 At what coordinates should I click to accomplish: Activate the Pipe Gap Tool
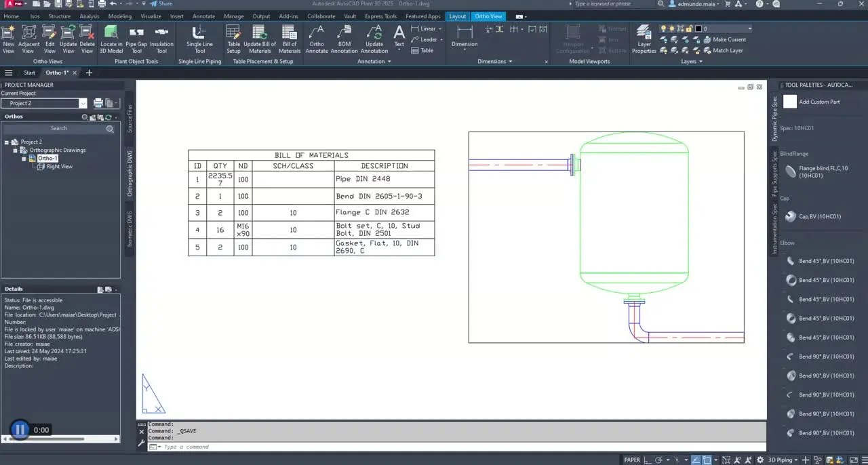coord(136,39)
